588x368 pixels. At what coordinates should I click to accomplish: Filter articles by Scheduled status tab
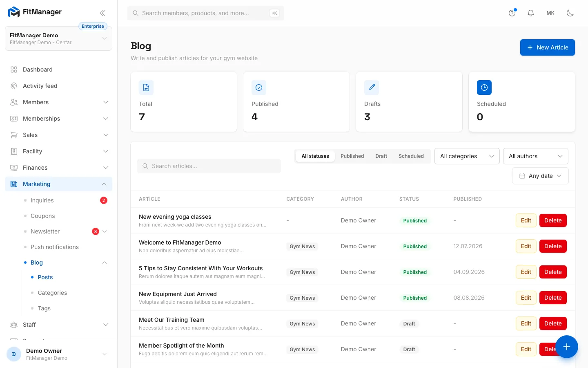(411, 156)
